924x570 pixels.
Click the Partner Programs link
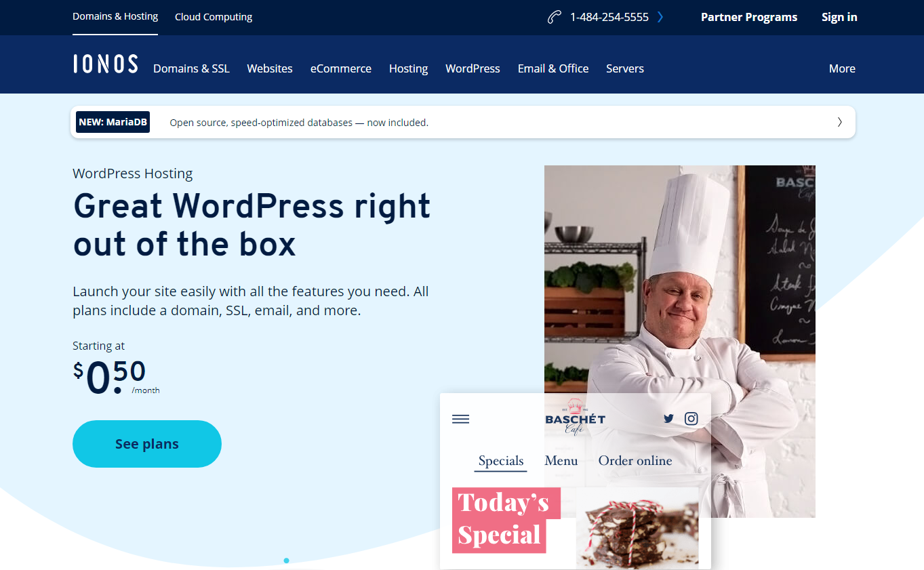pos(749,17)
